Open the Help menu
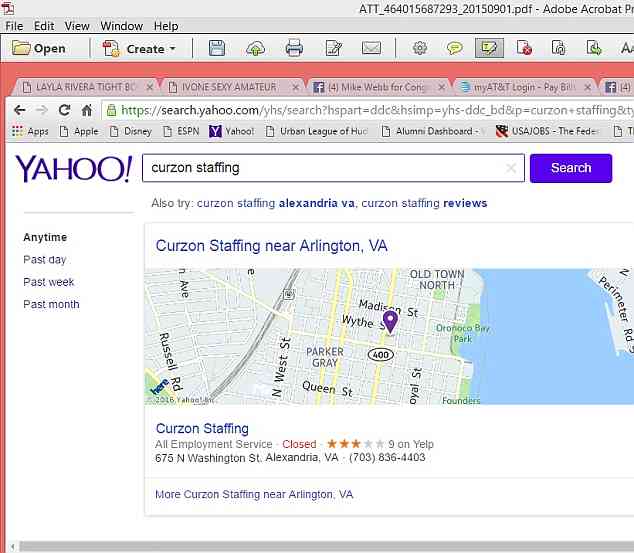 166,26
